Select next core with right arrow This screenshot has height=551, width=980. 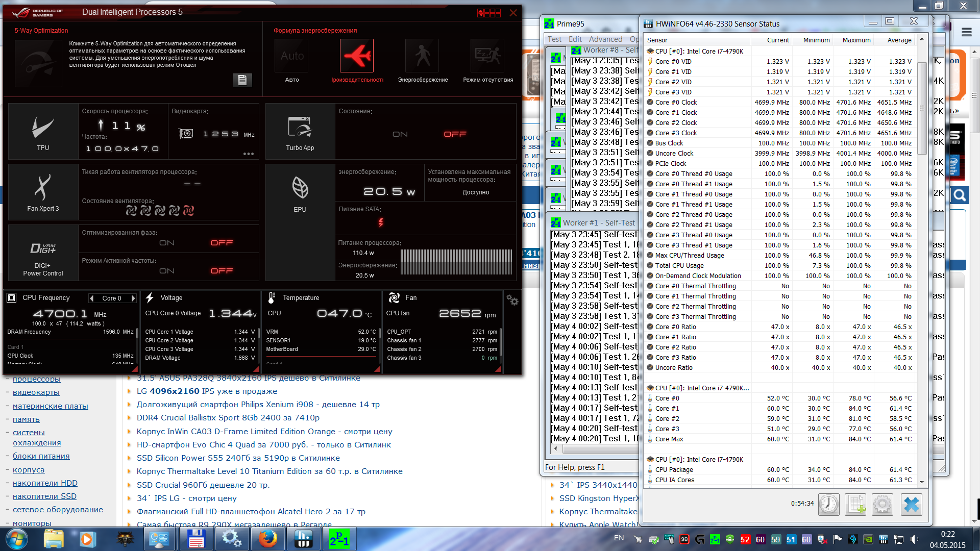[133, 298]
